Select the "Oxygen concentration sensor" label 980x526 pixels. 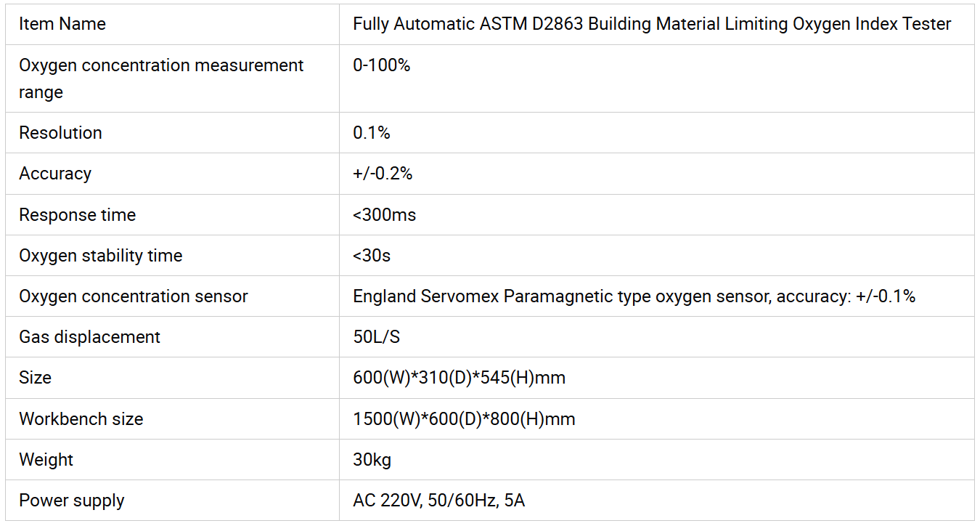(133, 296)
